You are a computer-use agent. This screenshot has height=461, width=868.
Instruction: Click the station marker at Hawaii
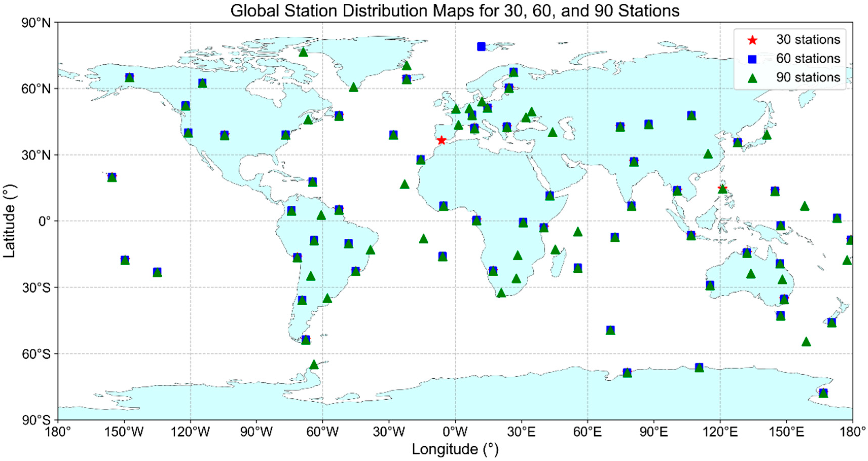(x=112, y=177)
